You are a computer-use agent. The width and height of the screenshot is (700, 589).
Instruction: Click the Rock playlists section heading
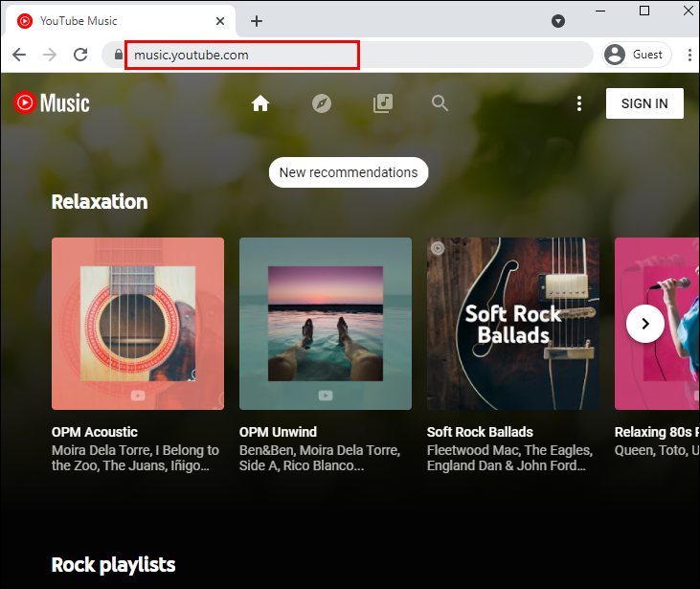(x=113, y=565)
